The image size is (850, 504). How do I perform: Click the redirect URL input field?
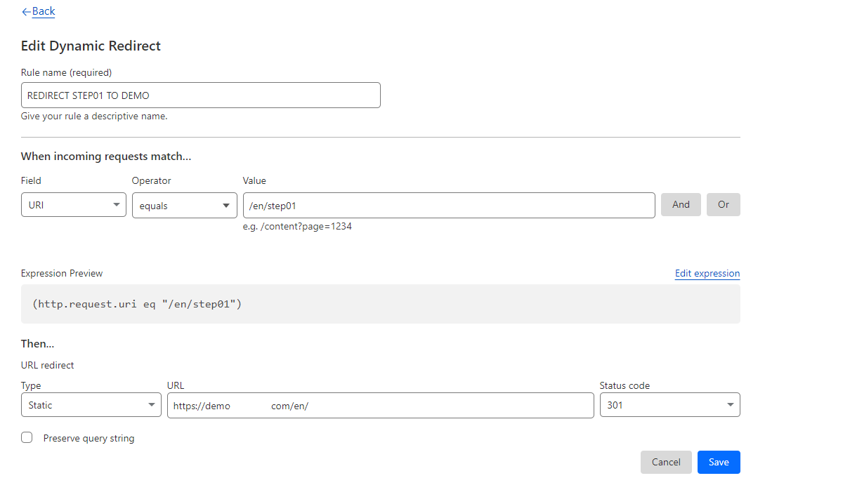[x=380, y=405]
